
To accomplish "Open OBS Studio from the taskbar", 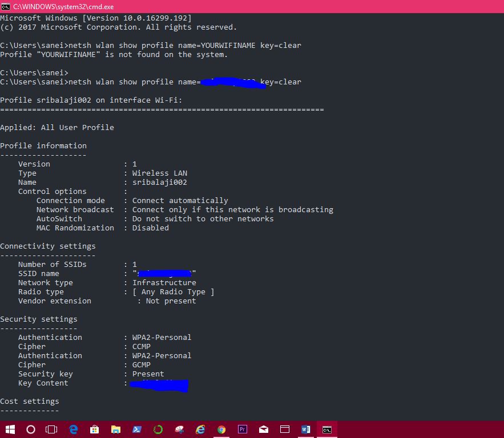I will point(158,429).
